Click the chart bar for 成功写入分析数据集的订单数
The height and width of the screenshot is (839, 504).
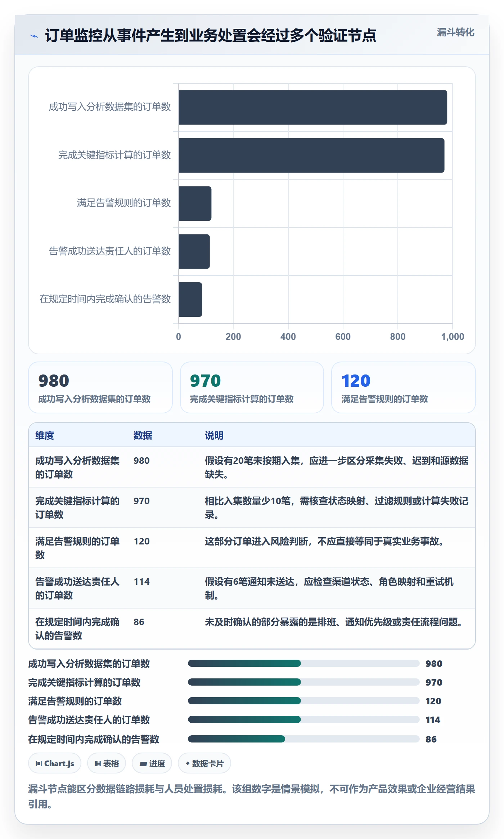(313, 107)
